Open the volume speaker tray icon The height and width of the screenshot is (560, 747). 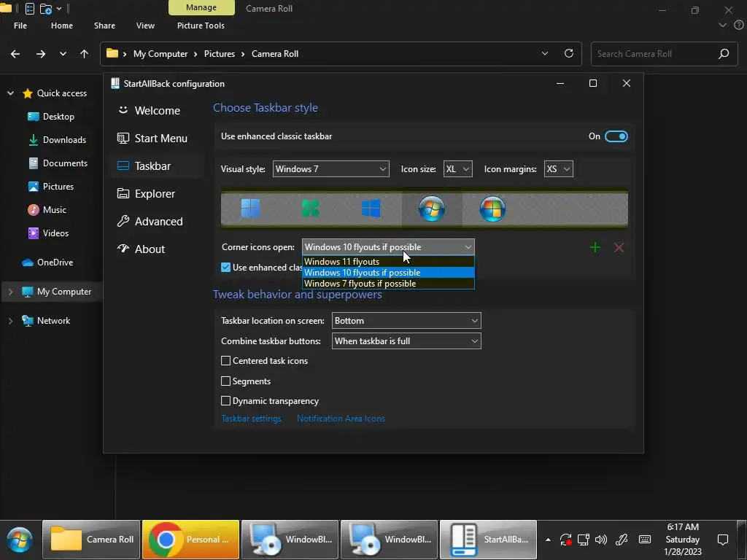click(601, 540)
